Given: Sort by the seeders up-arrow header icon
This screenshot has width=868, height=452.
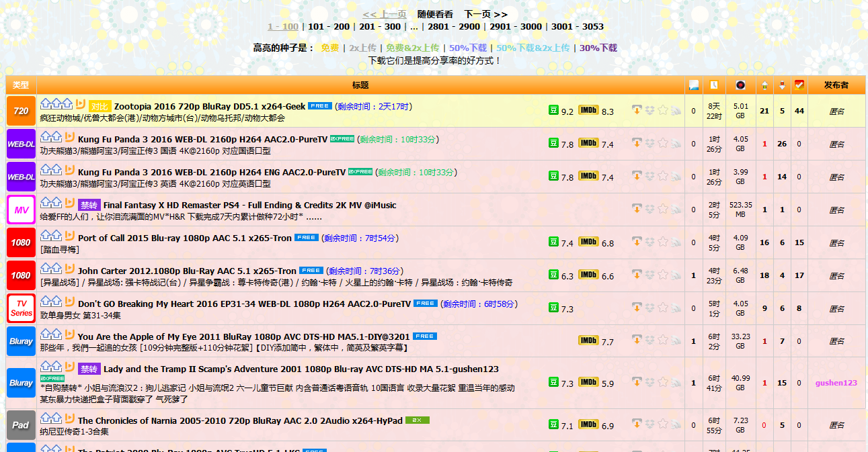Looking at the screenshot, I should click(x=764, y=85).
